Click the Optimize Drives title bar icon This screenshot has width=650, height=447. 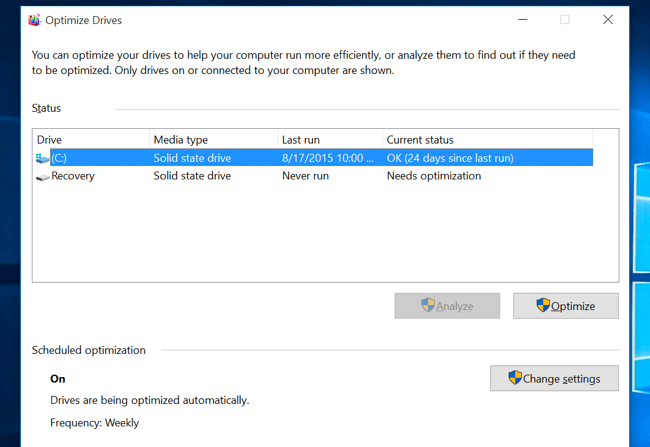[x=35, y=20]
